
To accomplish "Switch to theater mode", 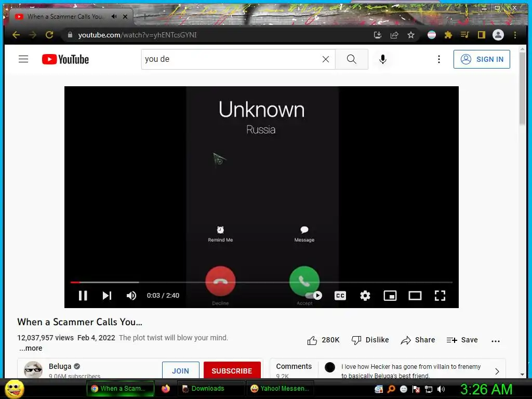I will (x=415, y=296).
